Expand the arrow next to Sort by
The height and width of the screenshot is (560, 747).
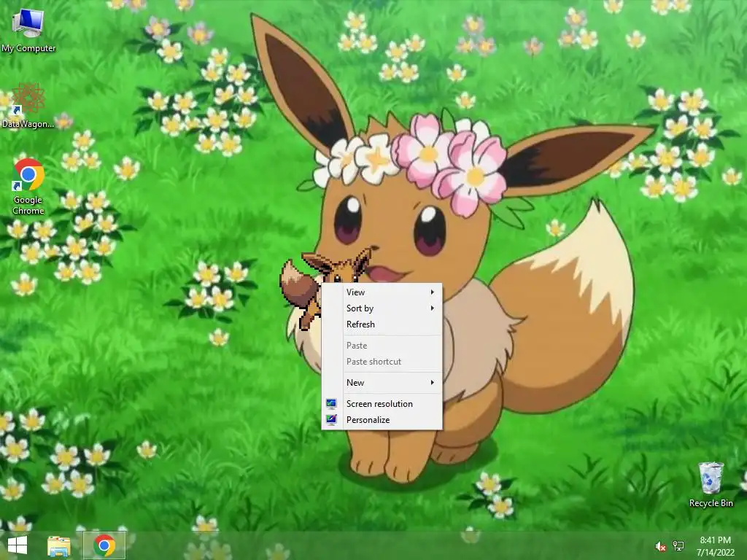coord(432,308)
